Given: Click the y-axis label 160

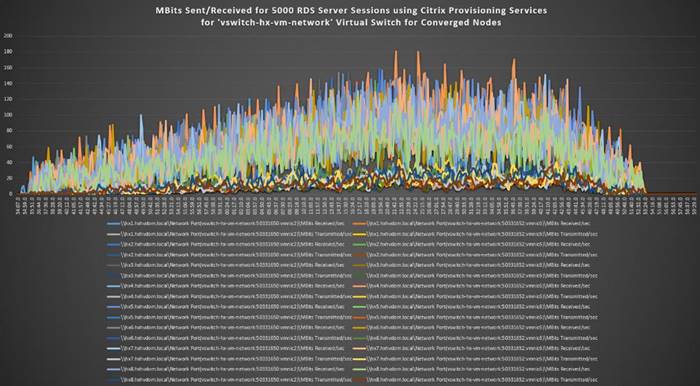Looking at the screenshot, I should [x=8, y=68].
